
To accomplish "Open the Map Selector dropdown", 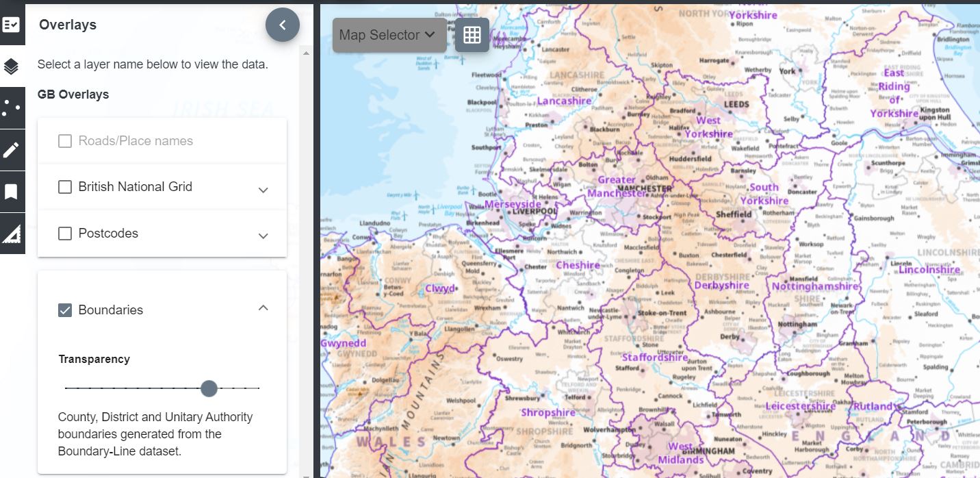I will tap(388, 35).
